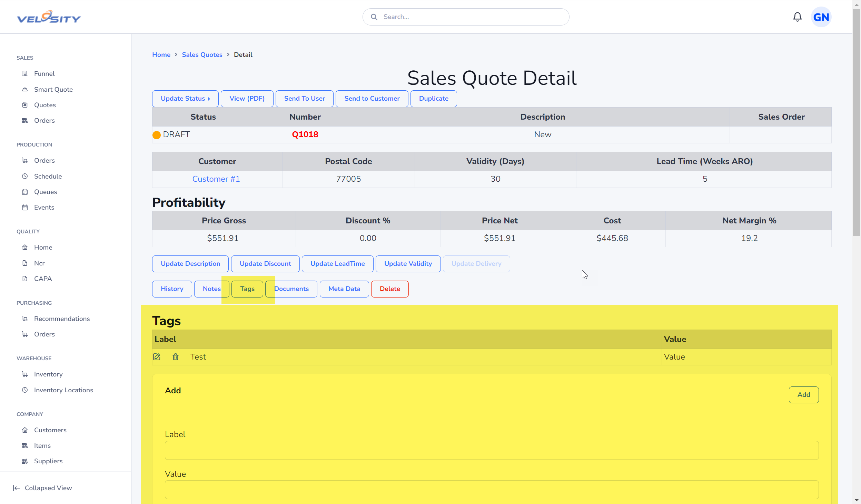Click the tag Value input field
The height and width of the screenshot is (504, 861).
[492, 490]
